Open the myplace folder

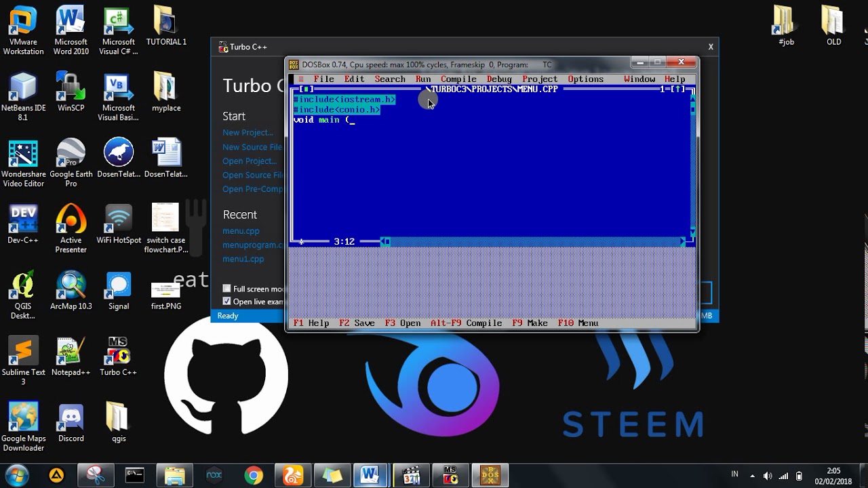point(166,92)
